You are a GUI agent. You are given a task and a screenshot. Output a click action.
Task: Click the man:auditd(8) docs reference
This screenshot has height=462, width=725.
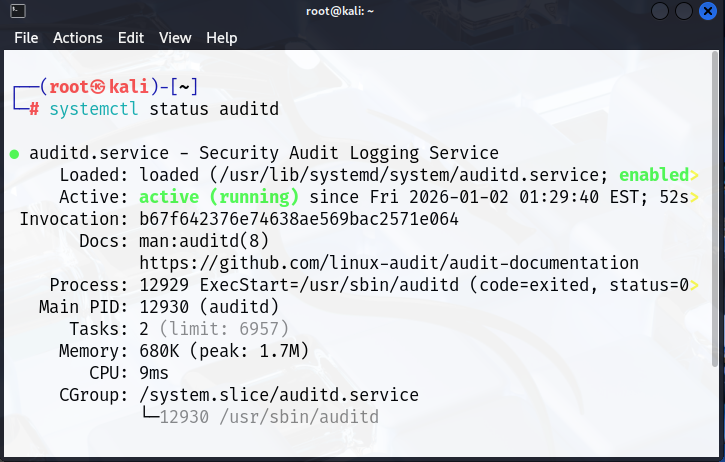204,241
